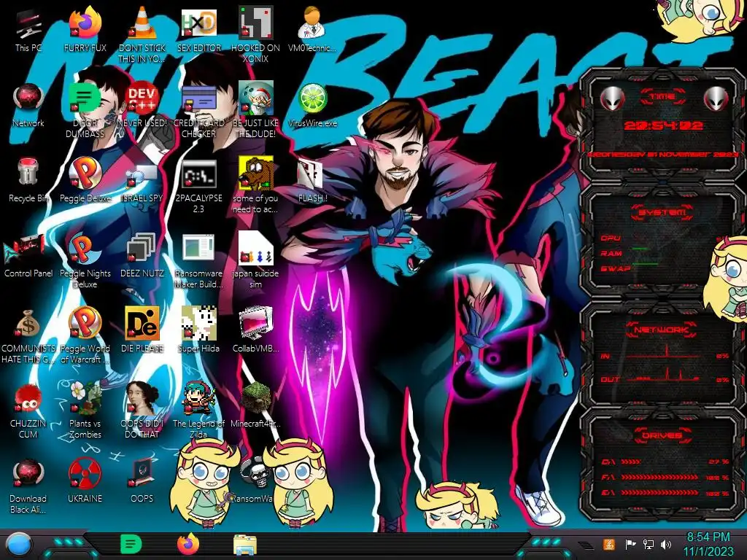Click the OUT network graph
Viewport: 747px width, 560px height.
click(664, 376)
